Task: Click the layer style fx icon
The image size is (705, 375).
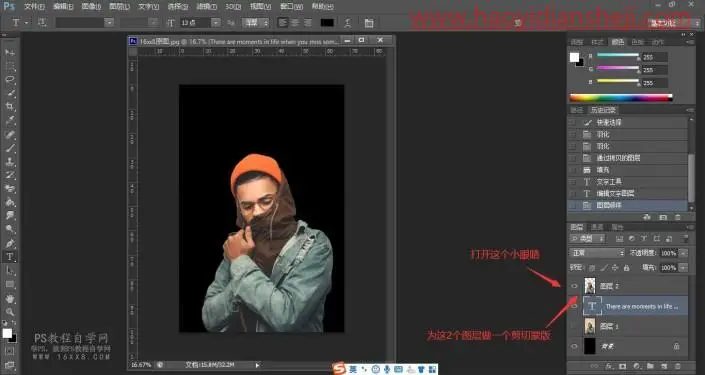Action: (609, 366)
